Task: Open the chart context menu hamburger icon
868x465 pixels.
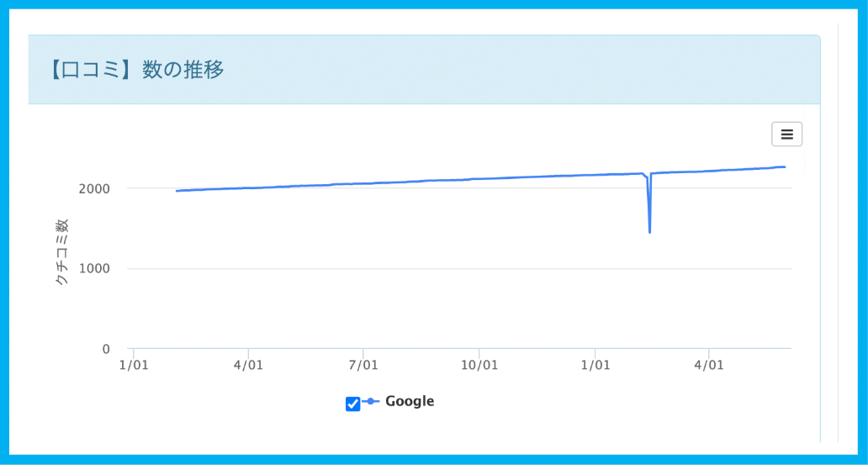Action: pos(786,135)
